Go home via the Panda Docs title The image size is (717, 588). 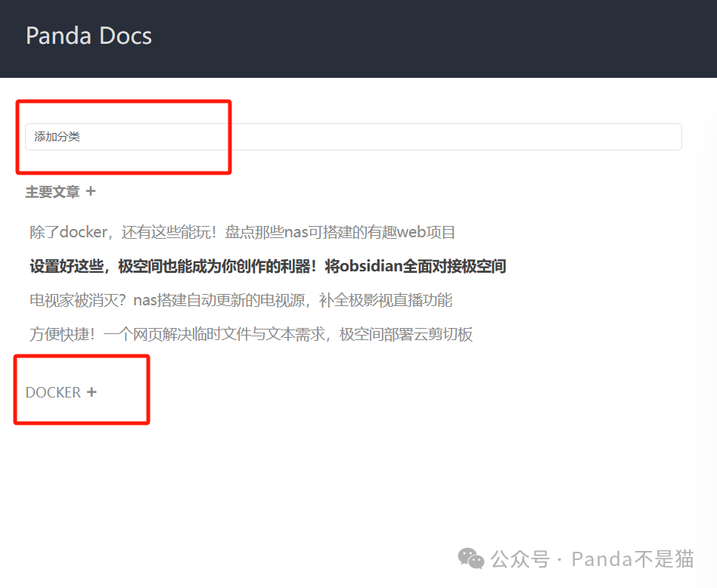(x=88, y=36)
